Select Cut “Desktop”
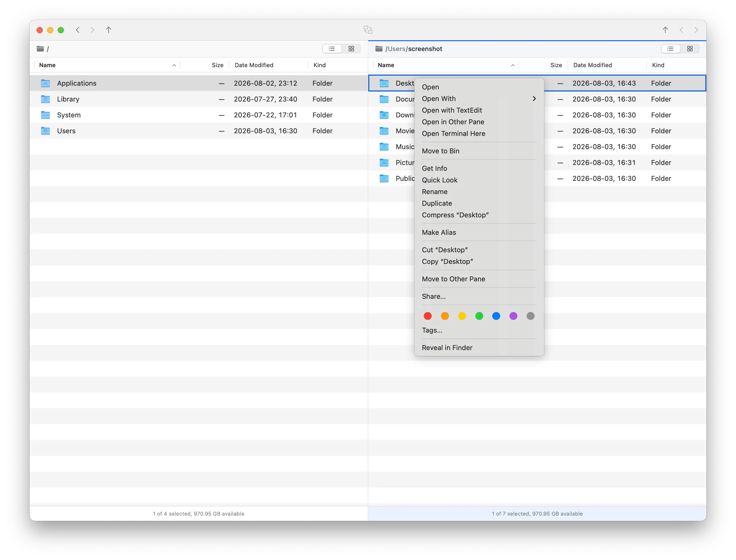 [479, 250]
